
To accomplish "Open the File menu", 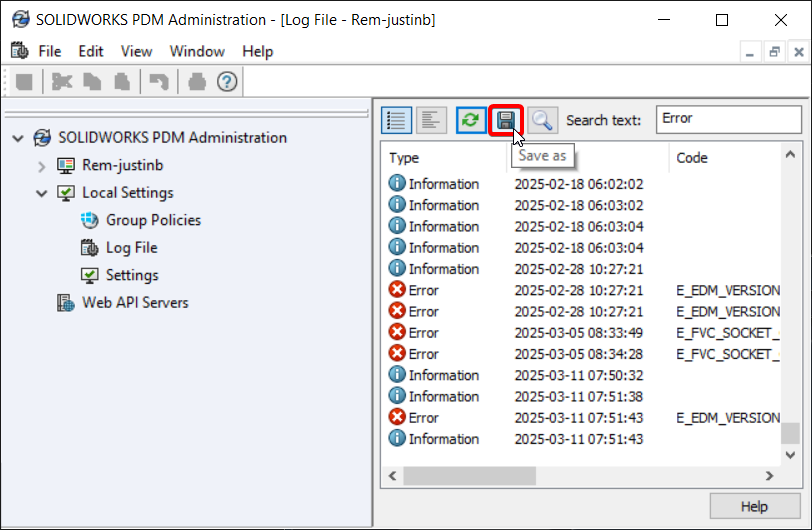I will tap(50, 51).
